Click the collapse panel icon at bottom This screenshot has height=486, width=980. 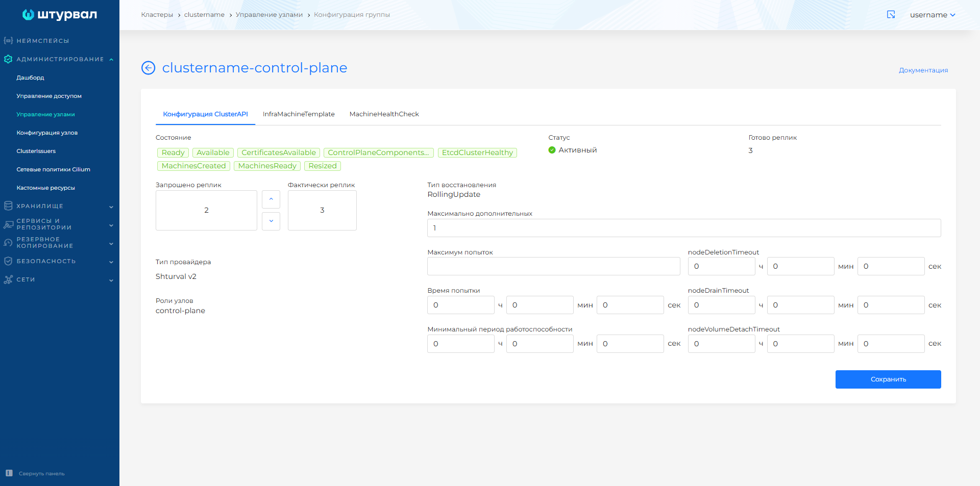click(x=9, y=473)
